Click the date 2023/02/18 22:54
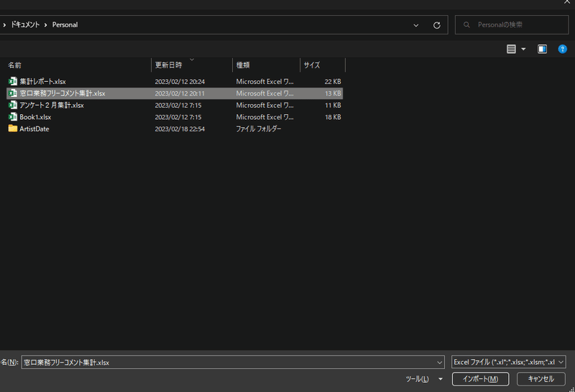Screen dimensions: 575x392 180,129
